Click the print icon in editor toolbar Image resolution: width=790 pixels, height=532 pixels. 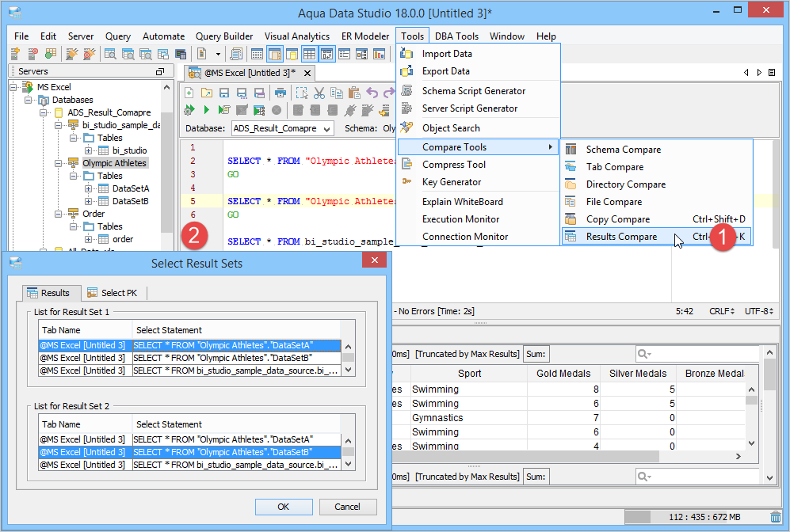281,93
